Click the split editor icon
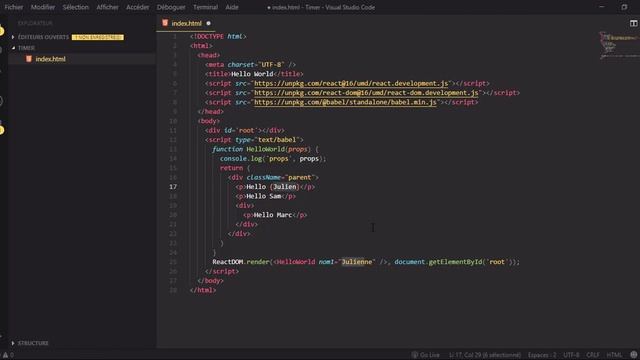The image size is (640, 360). click(633, 23)
